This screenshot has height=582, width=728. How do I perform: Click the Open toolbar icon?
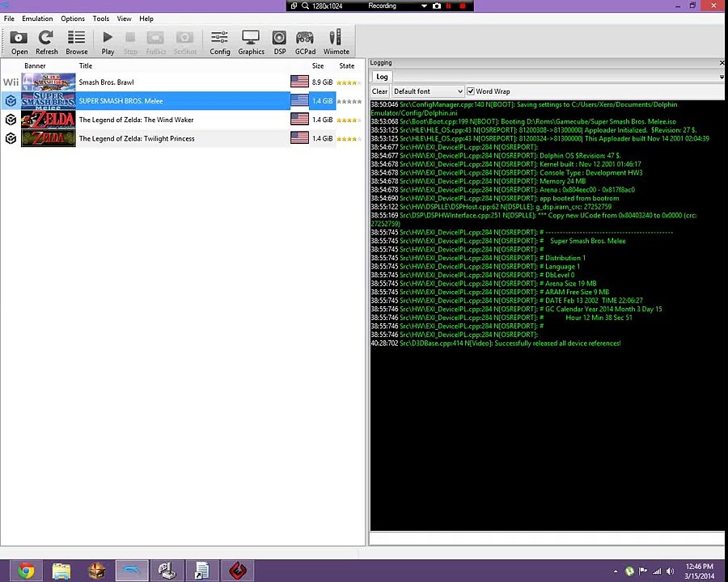pos(19,42)
